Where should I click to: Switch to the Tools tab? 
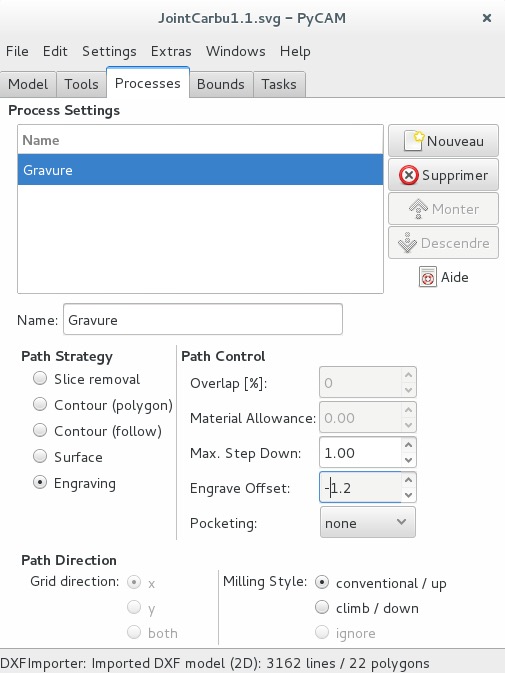click(81, 84)
